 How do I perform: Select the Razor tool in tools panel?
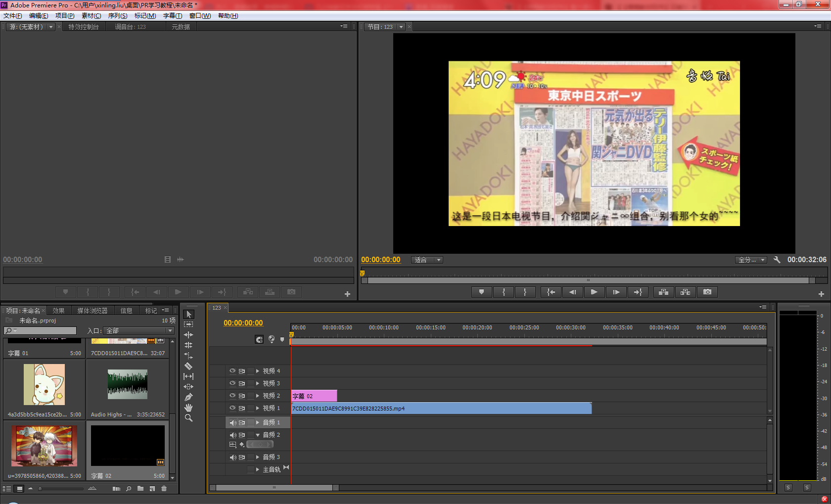coord(188,366)
